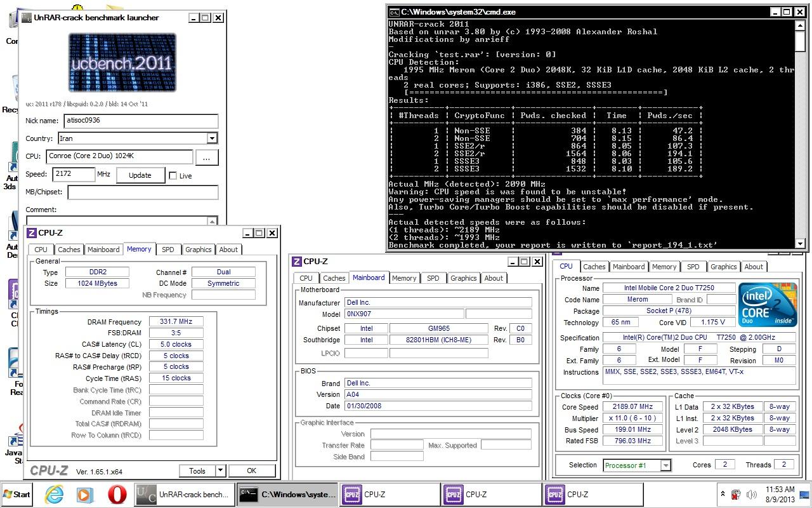The width and height of the screenshot is (812, 508).
Task: Open Mainboard tab in Memory CPU-Z window
Action: click(103, 250)
